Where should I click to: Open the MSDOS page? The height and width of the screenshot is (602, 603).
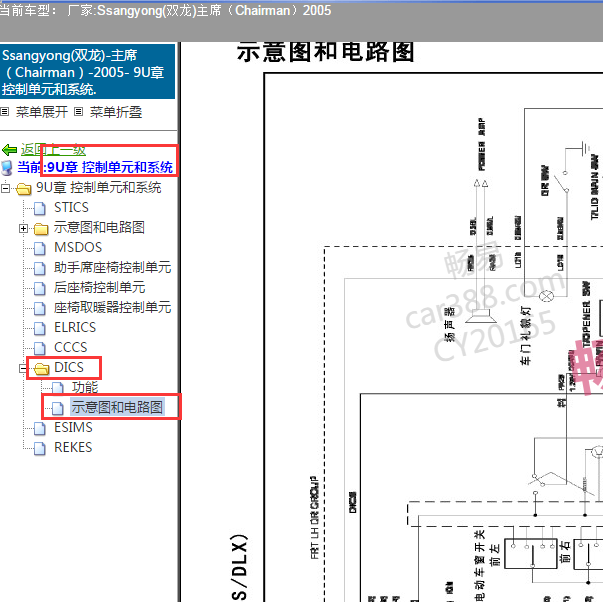coord(78,247)
